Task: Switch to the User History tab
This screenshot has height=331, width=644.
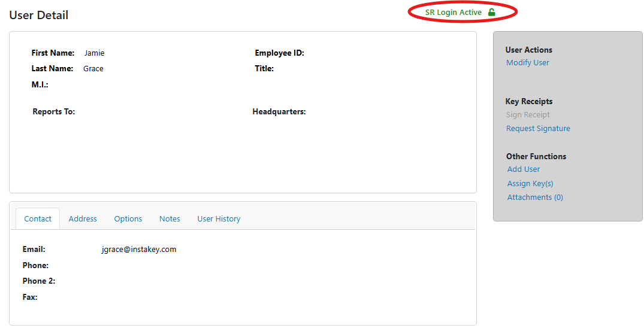Action: click(x=219, y=218)
